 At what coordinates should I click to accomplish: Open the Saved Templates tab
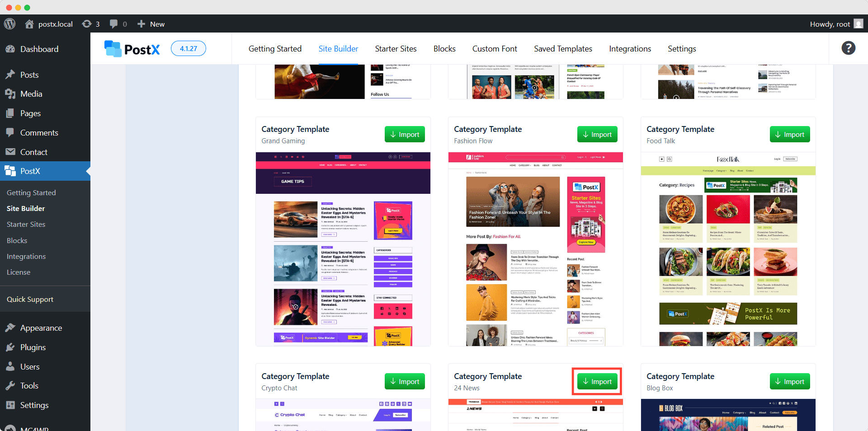click(x=563, y=49)
